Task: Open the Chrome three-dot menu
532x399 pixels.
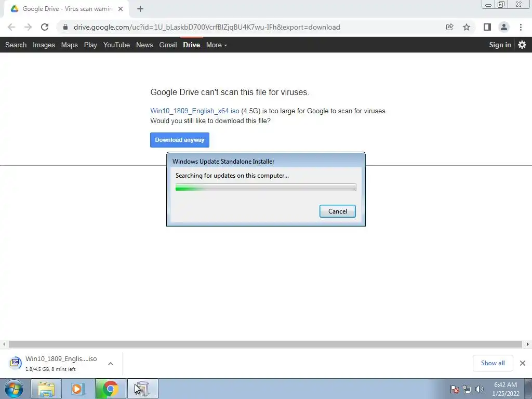Action: (x=521, y=27)
